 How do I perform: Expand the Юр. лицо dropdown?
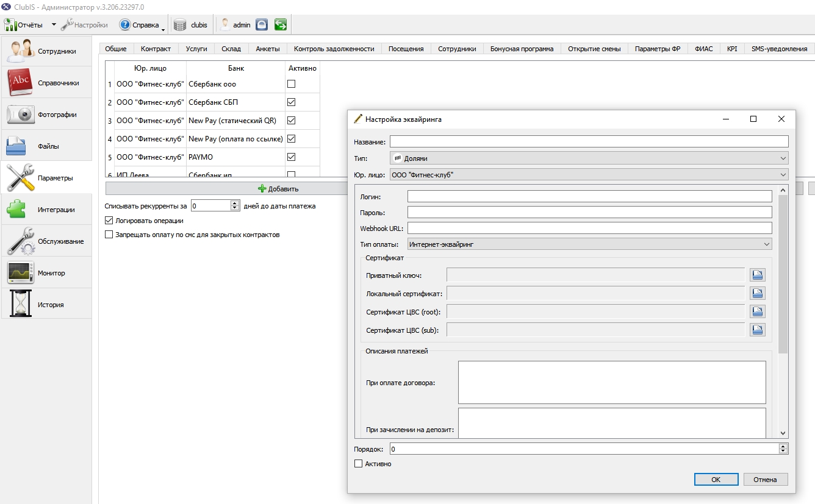(589, 175)
